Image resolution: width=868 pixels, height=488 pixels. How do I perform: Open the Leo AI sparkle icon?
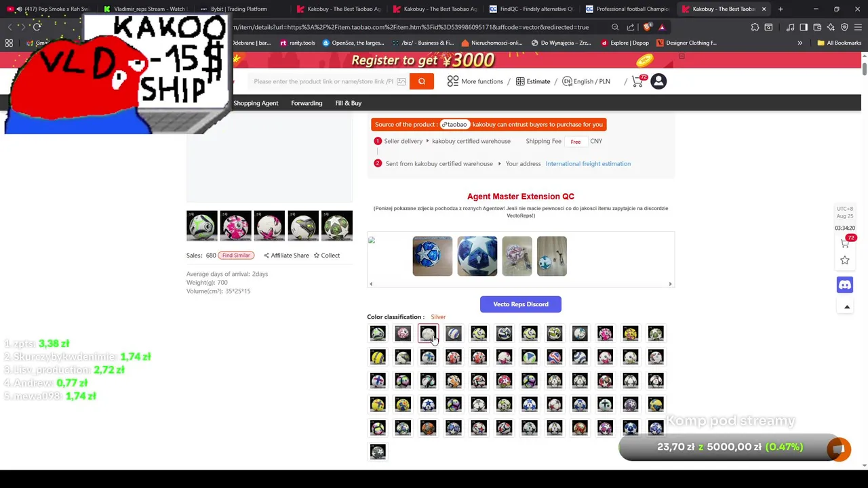pyautogui.click(x=831, y=27)
